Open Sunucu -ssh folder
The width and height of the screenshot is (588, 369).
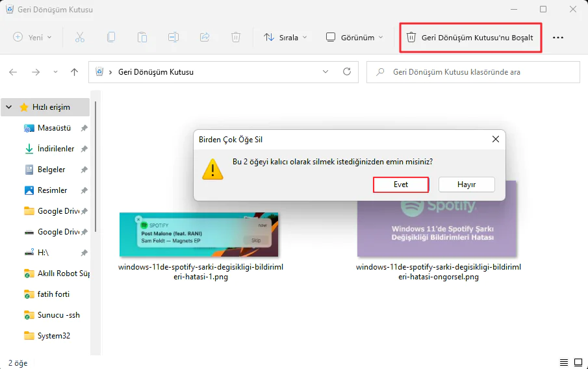click(52, 315)
